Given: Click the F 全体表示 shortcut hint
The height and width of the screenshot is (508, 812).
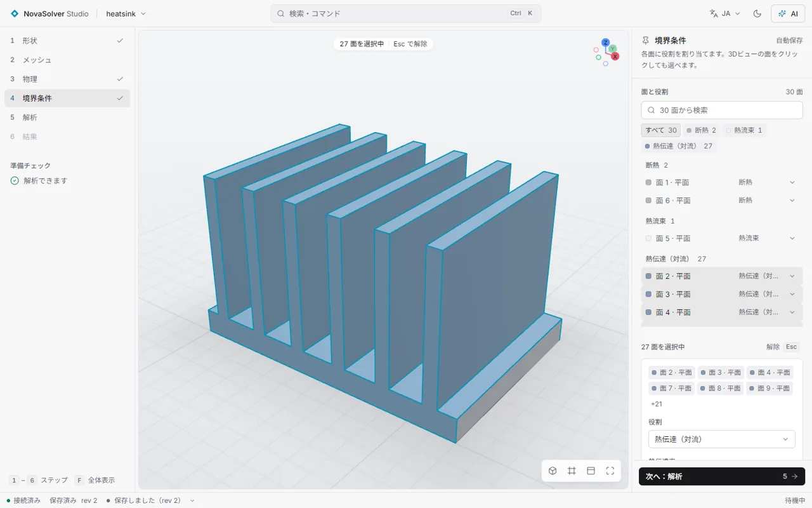Looking at the screenshot, I should tap(95, 480).
